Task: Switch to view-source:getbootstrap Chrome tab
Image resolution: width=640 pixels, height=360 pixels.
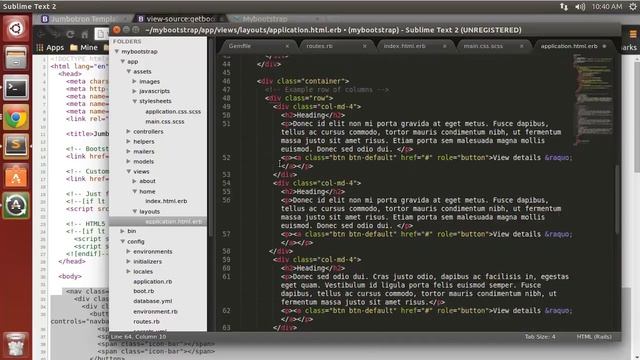Action: click(180, 19)
